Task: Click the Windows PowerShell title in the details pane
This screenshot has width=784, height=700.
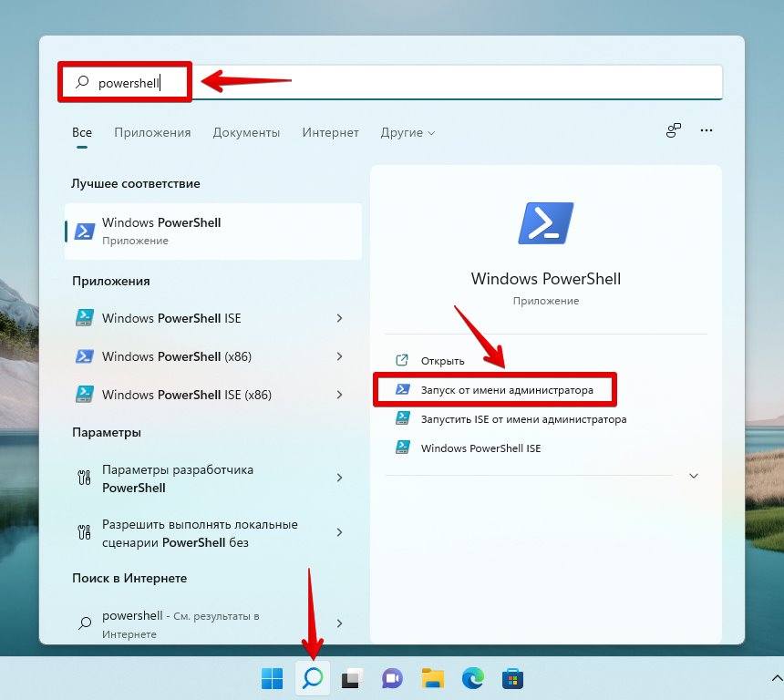Action: pyautogui.click(x=545, y=279)
